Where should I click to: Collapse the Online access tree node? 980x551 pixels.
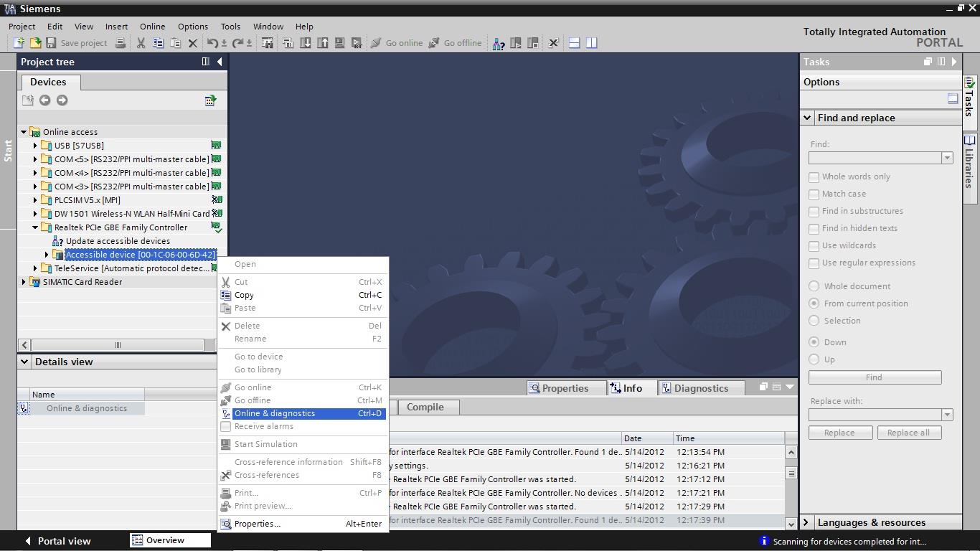pyautogui.click(x=24, y=132)
